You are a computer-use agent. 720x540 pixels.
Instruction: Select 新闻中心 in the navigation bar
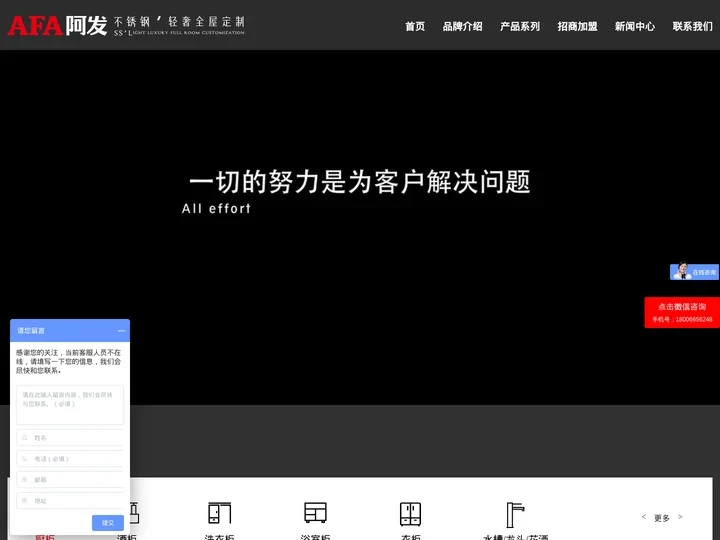[x=635, y=26]
